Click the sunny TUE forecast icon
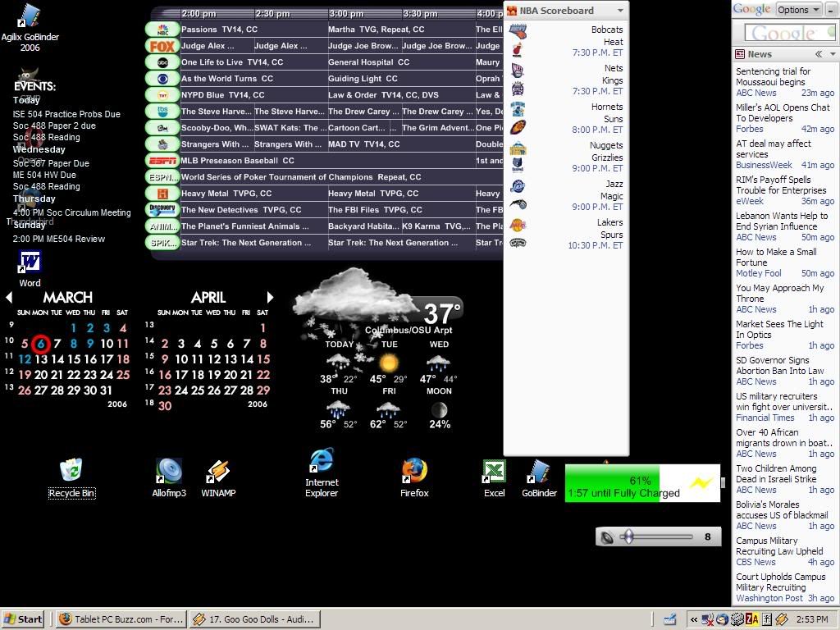This screenshot has height=630, width=840. [389, 363]
